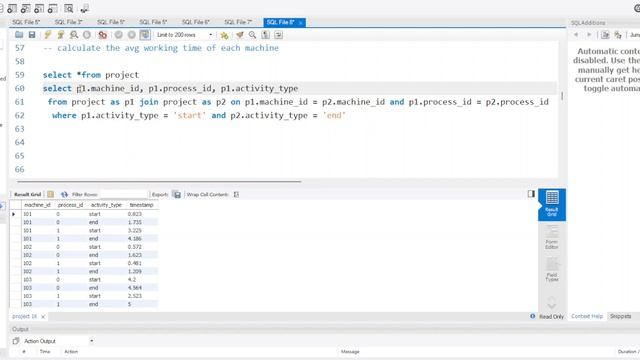Select the project 18 result tab
This screenshot has height=360, width=640.
(24, 316)
